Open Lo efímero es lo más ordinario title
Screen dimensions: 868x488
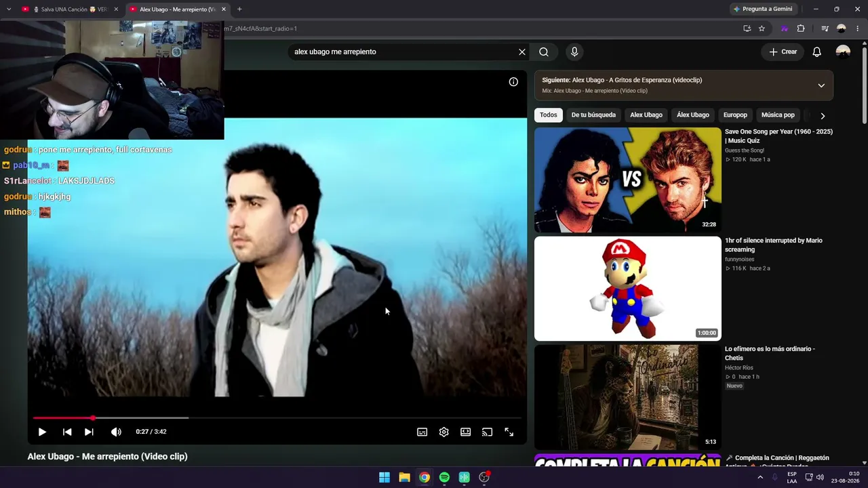770,353
